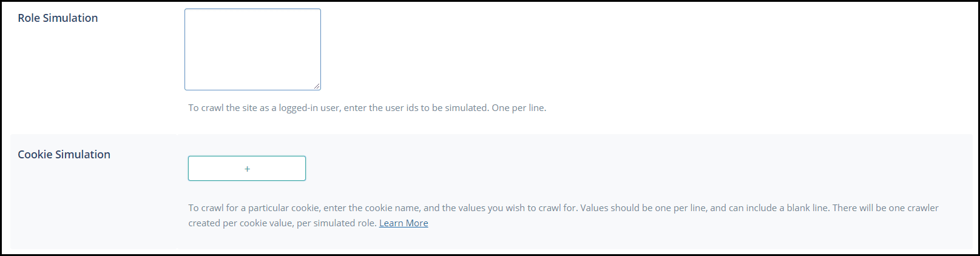Screen dimensions: 980x256
Task: Focus the Role Simulation text area
Action: tap(252, 49)
